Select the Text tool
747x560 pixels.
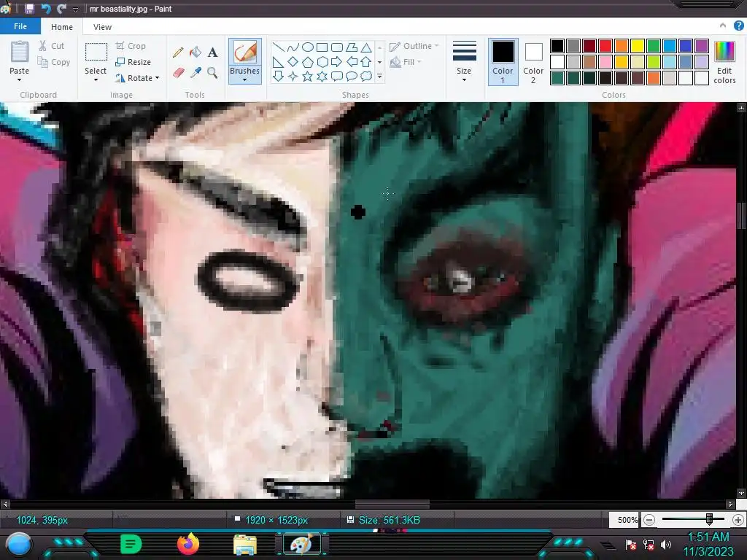pos(212,52)
